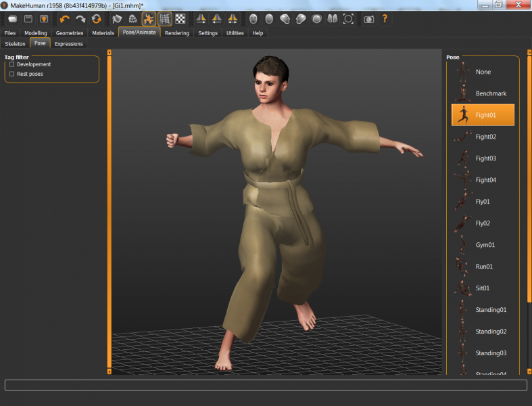Switch to top view head icon
This screenshot has width=532, height=406.
coord(316,19)
